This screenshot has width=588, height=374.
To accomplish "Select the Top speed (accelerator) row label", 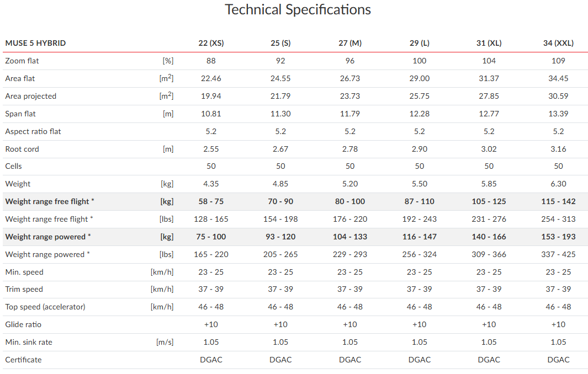I will [x=45, y=307].
